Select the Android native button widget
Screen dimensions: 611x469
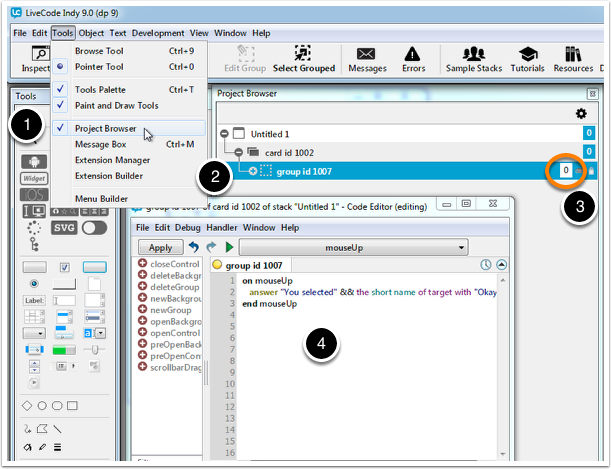[34, 162]
